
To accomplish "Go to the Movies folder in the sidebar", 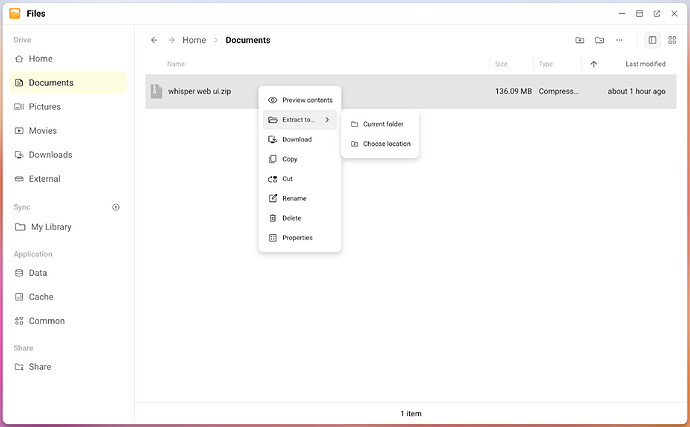I will 68,131.
